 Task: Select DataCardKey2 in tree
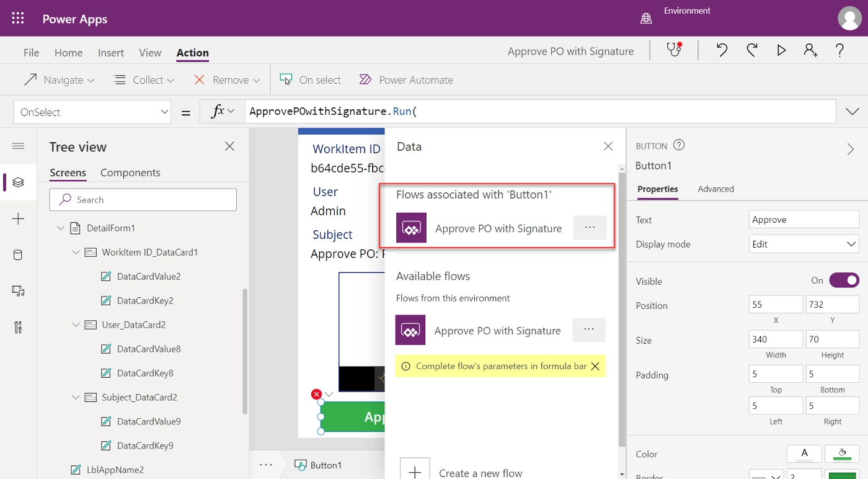click(x=145, y=300)
